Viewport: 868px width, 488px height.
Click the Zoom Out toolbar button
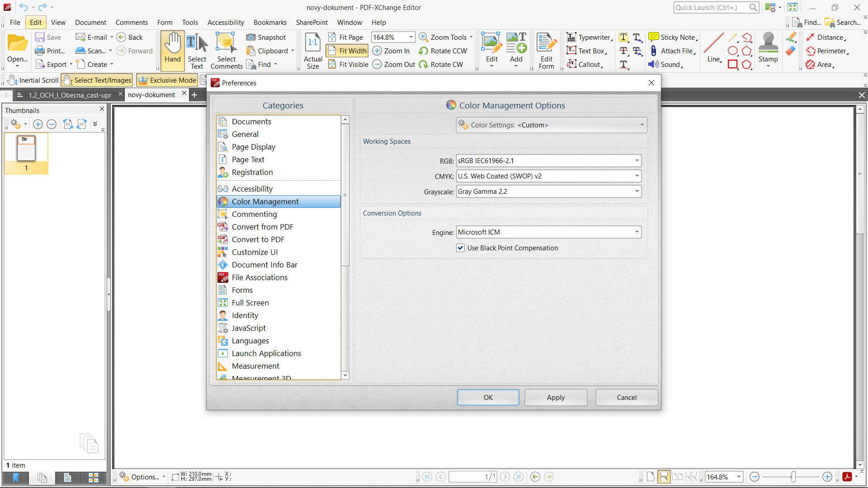coord(394,65)
